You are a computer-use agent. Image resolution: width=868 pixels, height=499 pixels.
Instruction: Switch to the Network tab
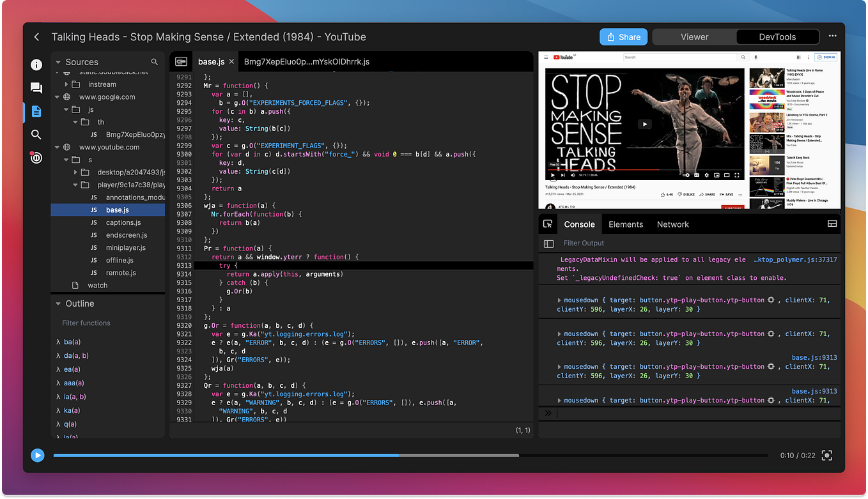(x=672, y=224)
